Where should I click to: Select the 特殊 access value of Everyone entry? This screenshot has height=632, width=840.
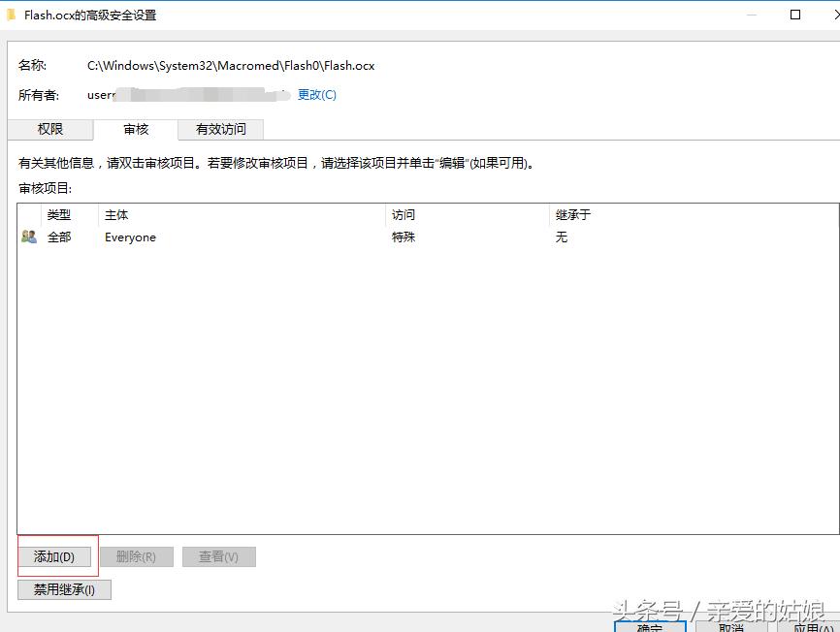403,237
